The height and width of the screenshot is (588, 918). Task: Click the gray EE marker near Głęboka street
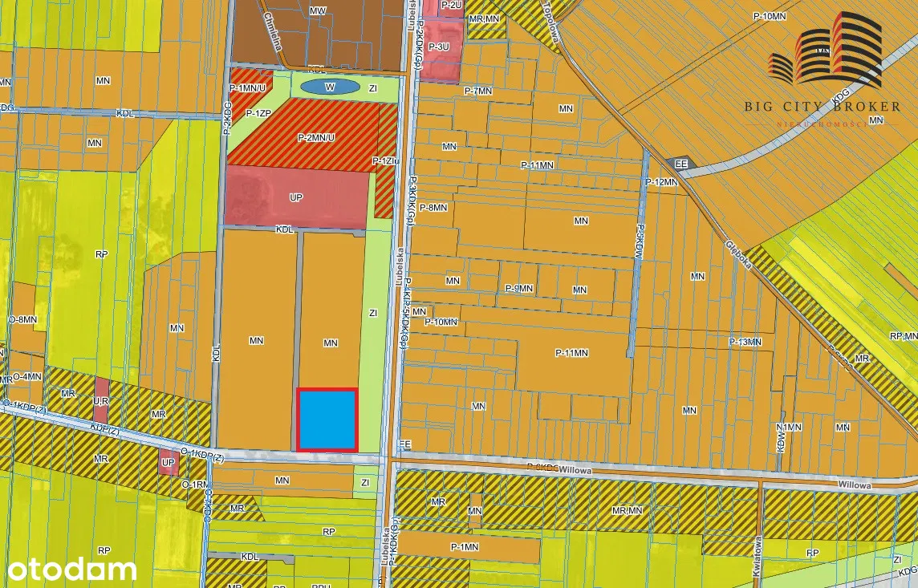[683, 164]
